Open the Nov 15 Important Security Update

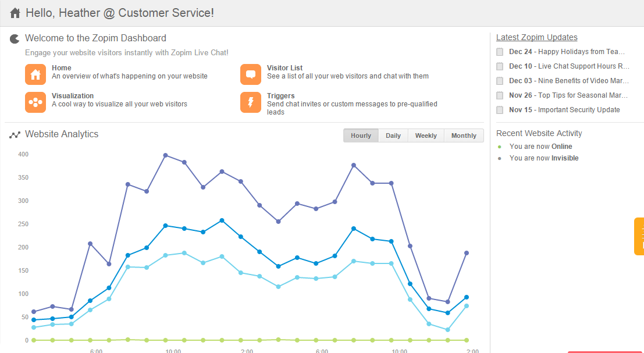564,110
